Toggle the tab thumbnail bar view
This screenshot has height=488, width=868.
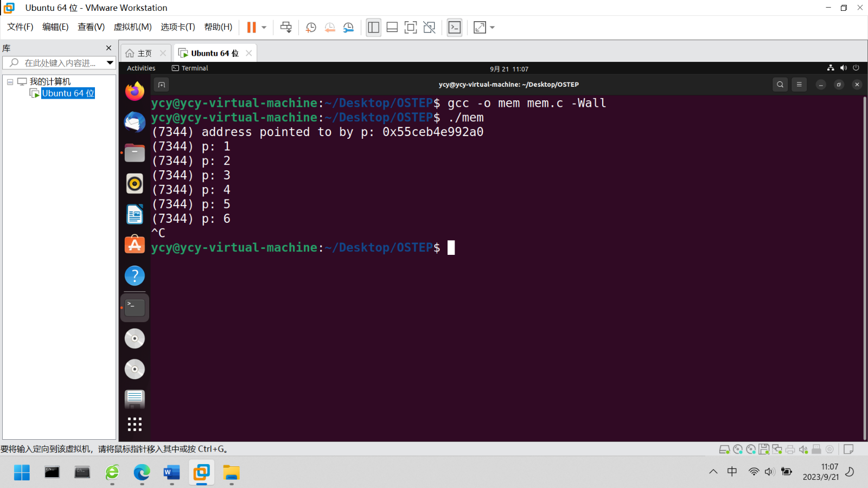[x=392, y=27]
